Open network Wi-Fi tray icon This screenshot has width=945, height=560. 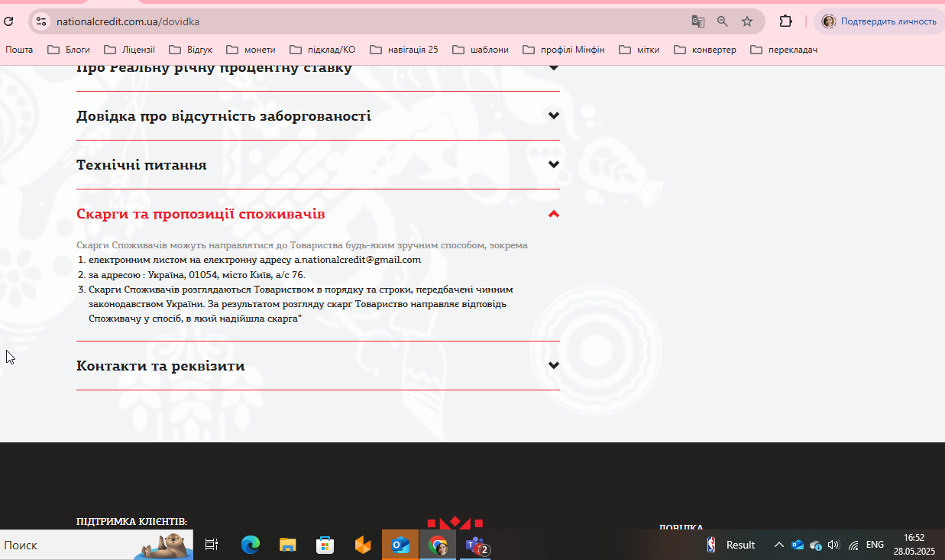pos(853,545)
